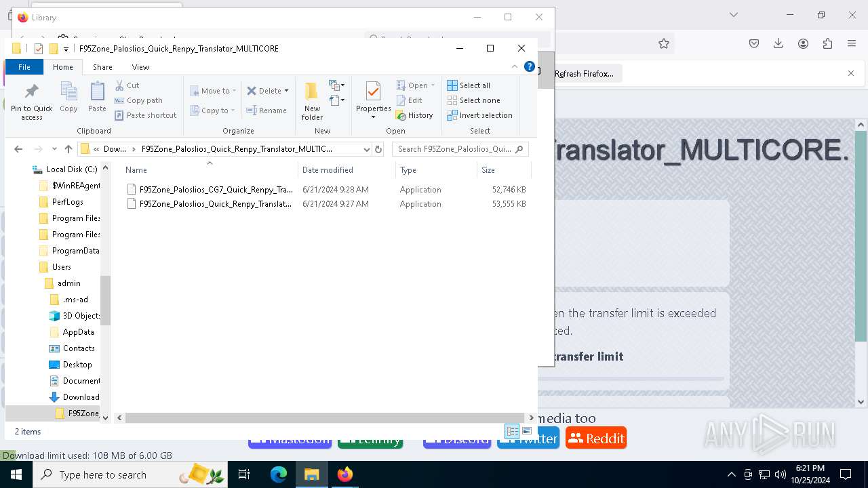Click Paste shortcut command
The width and height of the screenshot is (868, 488).
click(145, 115)
